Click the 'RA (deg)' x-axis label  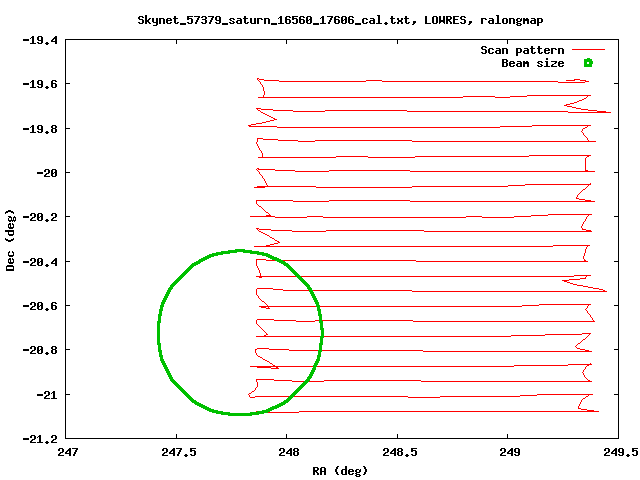(x=340, y=471)
